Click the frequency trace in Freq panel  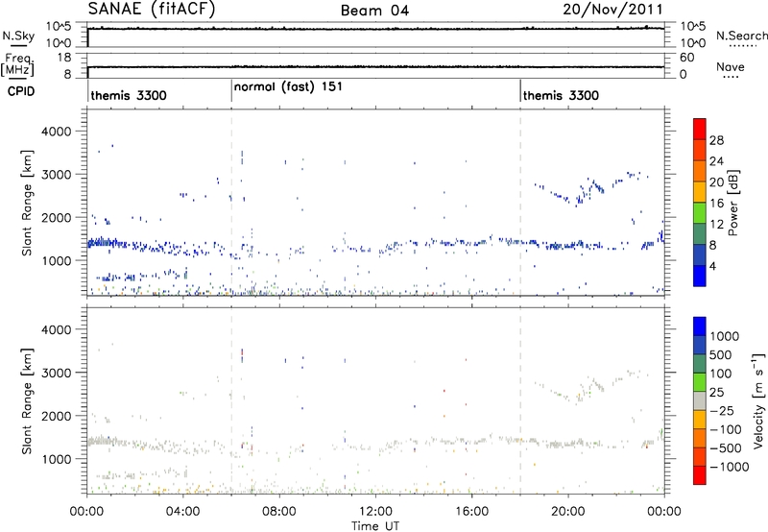pyautogui.click(x=375, y=66)
